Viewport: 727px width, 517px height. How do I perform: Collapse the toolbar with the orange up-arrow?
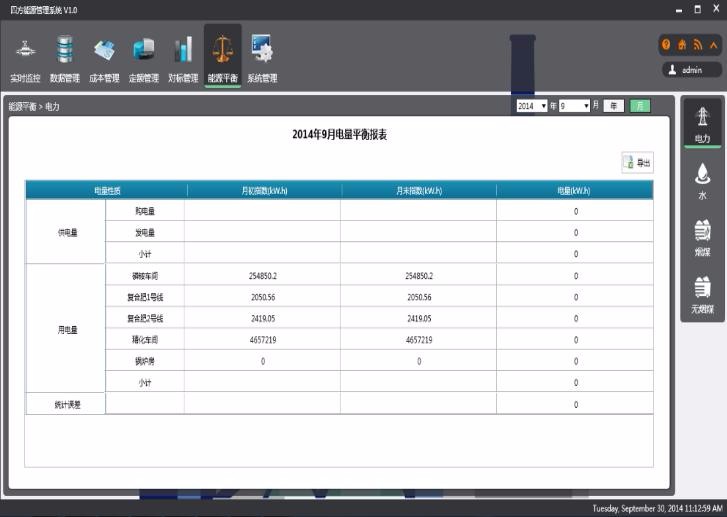(714, 45)
